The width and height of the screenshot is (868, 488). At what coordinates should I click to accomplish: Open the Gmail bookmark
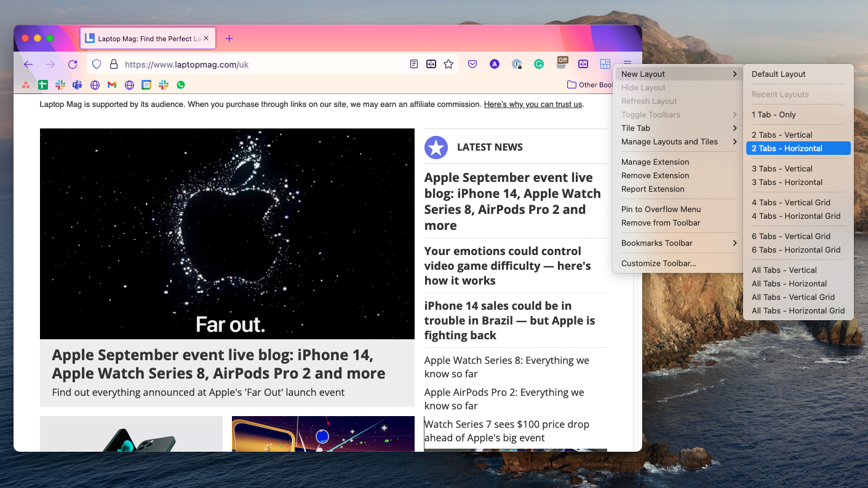coord(112,85)
